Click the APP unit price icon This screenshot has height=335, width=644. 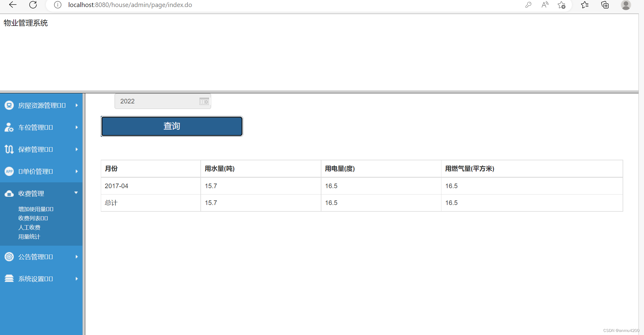pyautogui.click(x=9, y=171)
